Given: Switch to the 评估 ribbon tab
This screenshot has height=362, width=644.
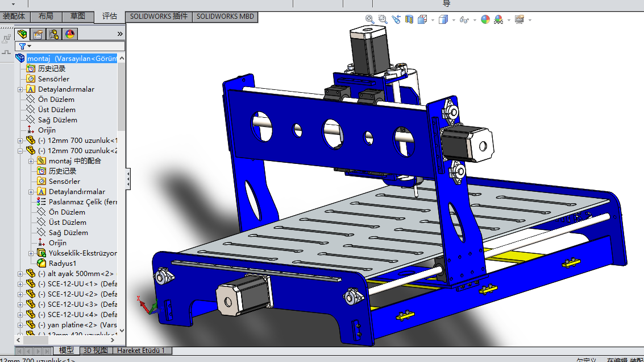Looking at the screenshot, I should [x=110, y=17].
